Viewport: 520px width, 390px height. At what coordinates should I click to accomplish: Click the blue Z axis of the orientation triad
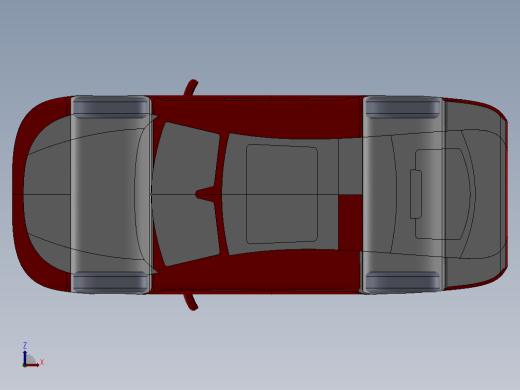click(25, 357)
